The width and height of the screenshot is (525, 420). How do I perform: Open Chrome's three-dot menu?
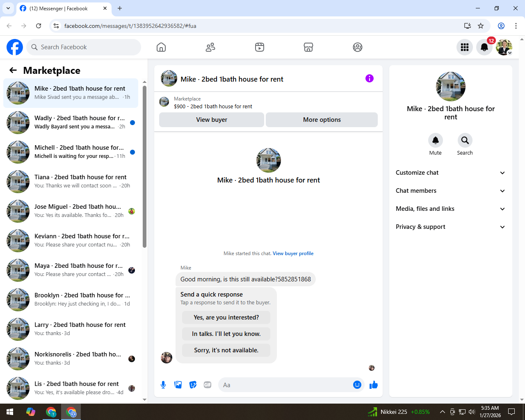click(x=516, y=26)
